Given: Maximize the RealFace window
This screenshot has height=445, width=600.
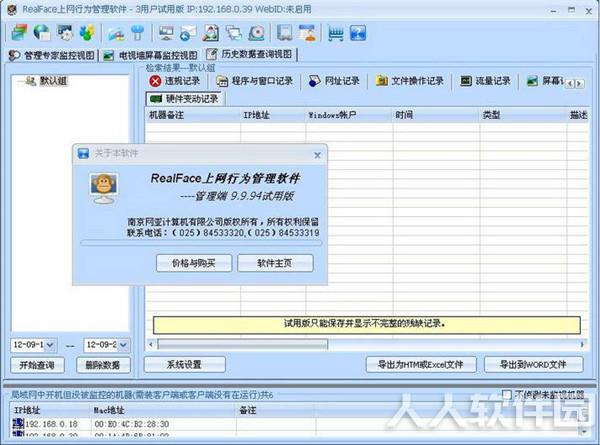Looking at the screenshot, I should pyautogui.click(x=571, y=10).
